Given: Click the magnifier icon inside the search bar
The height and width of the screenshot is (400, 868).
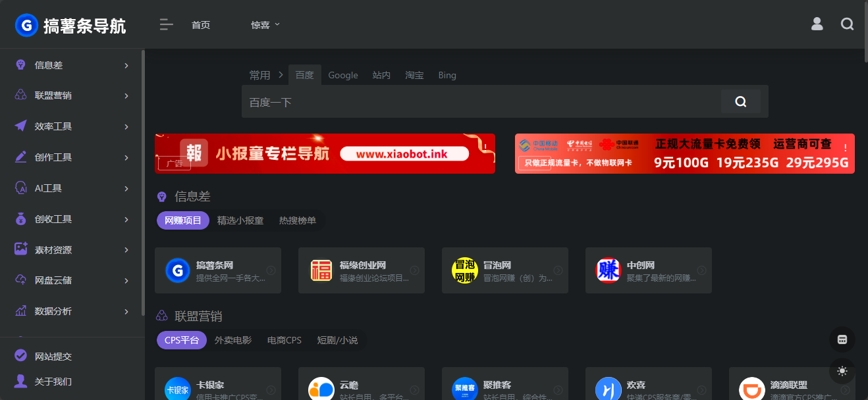Looking at the screenshot, I should 740,101.
